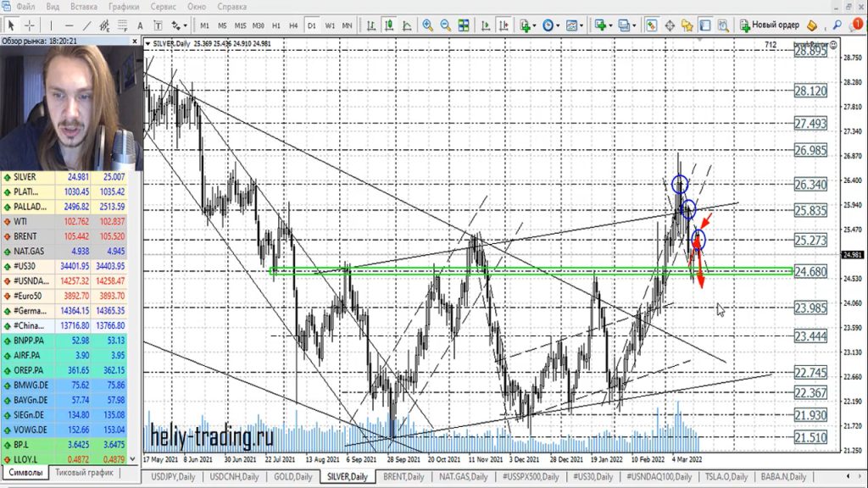868x488 pixels.
Task: Select the Crosshair tool
Action: point(30,25)
